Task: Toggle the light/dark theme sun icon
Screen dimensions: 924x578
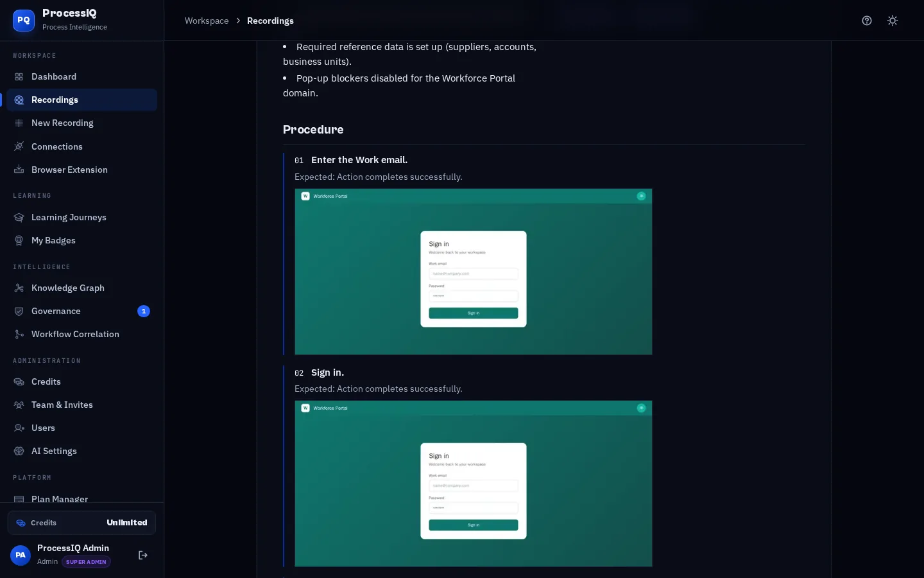Action: (893, 21)
